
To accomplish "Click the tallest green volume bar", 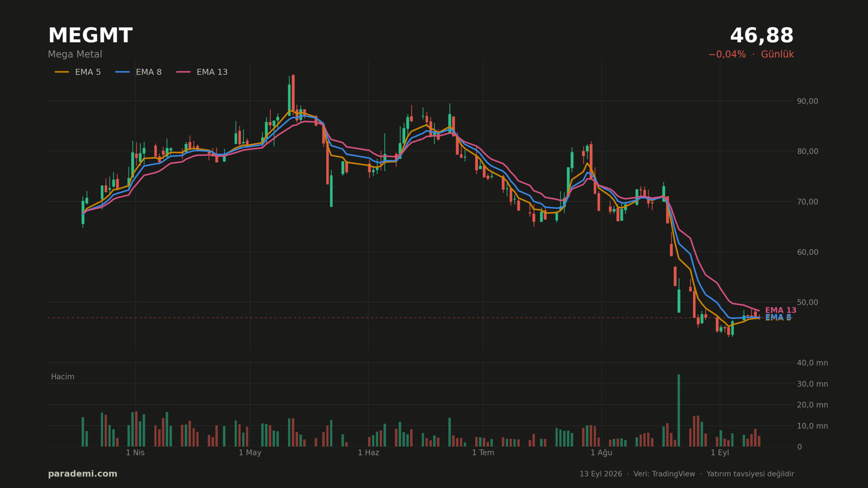I will (679, 410).
